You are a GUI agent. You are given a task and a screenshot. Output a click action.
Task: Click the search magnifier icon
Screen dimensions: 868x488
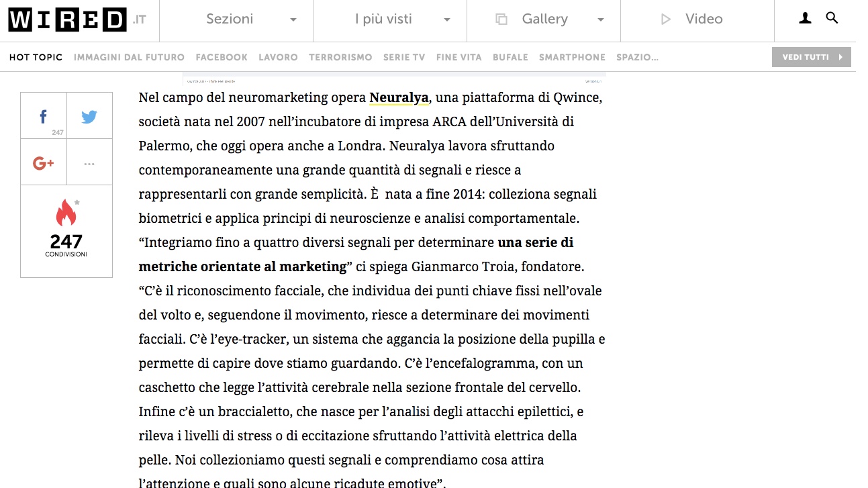coord(832,19)
